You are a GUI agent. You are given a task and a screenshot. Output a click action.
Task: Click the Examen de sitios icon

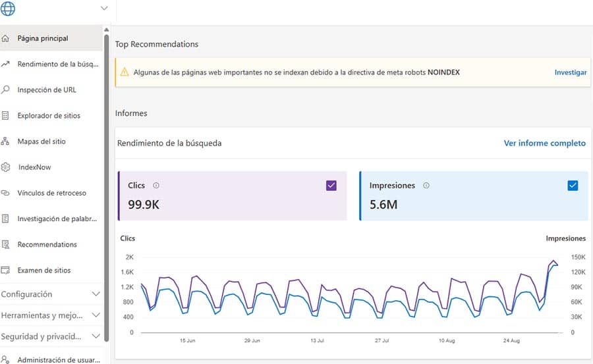5,271
